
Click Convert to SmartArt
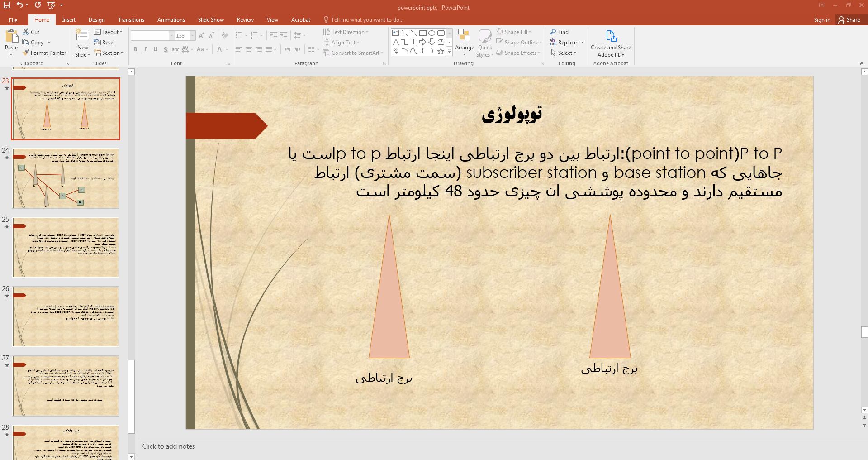(x=353, y=53)
